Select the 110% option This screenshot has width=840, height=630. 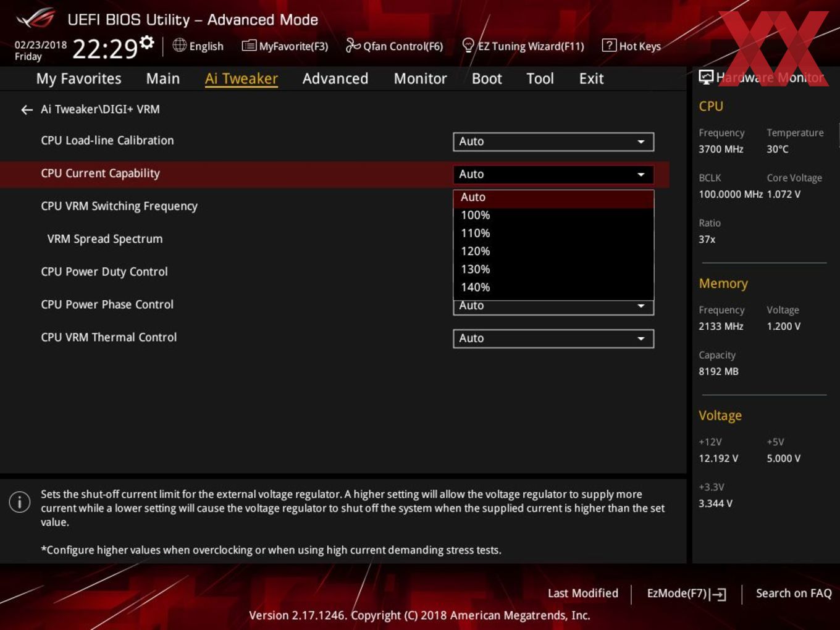(553, 233)
